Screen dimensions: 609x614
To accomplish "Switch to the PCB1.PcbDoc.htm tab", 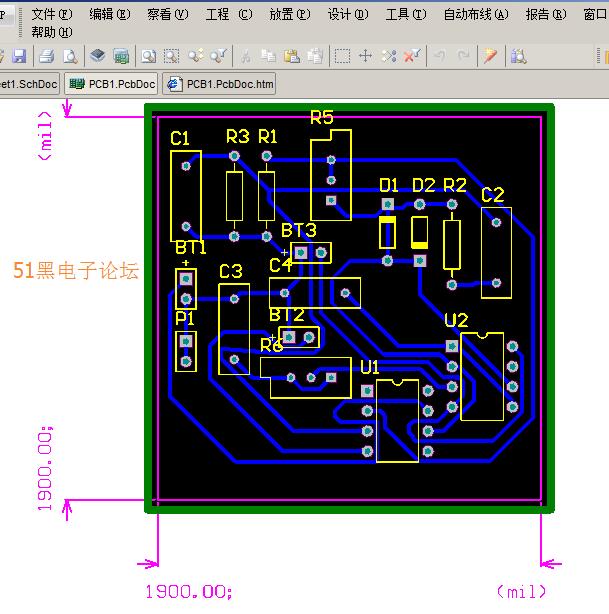I will tap(219, 84).
